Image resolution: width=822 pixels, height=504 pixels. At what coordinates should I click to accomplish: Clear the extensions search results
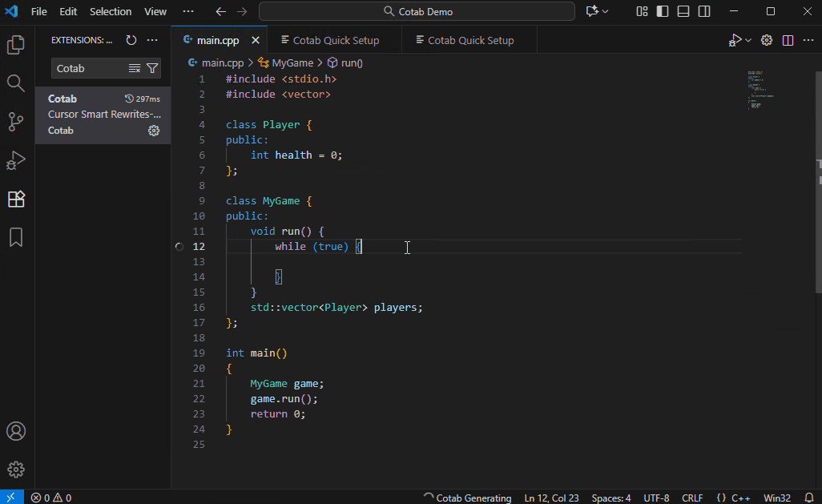[x=135, y=68]
